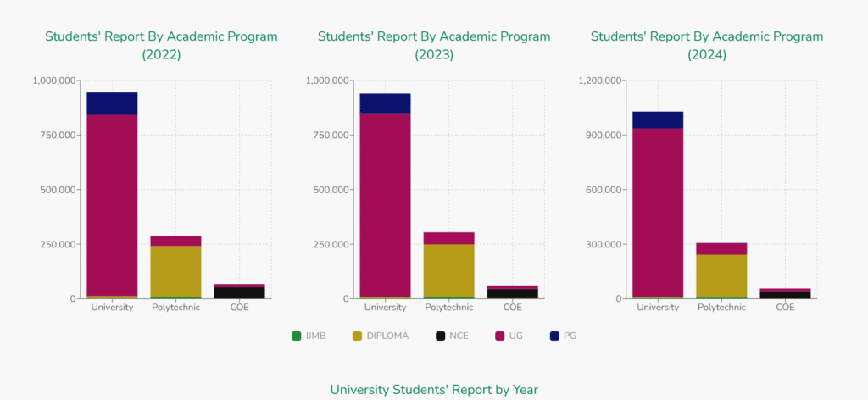Click the yellow DIPLOMA legend swatch
Image resolution: width=868 pixels, height=400 pixels.
pyautogui.click(x=357, y=336)
